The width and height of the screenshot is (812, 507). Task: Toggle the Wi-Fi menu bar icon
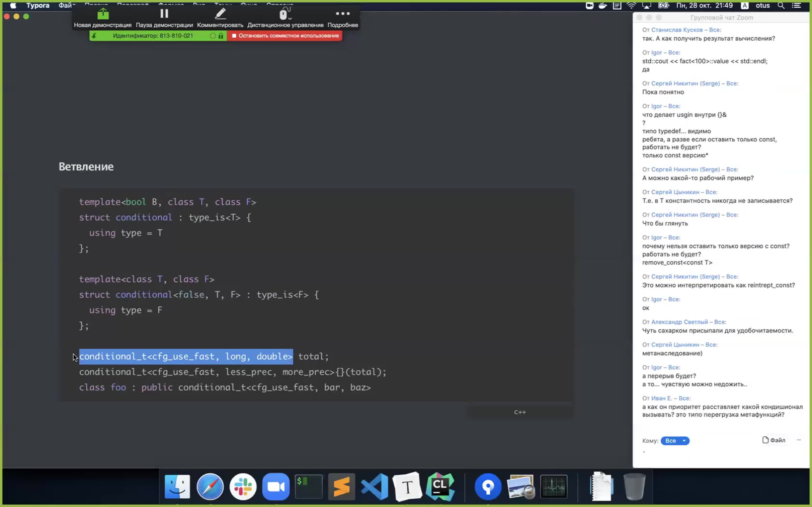631,5
